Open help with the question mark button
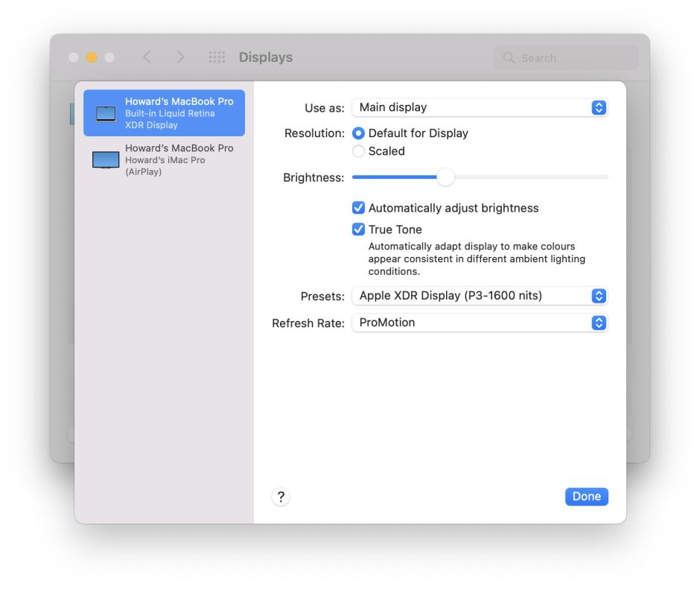Image resolution: width=700 pixels, height=590 pixels. (x=281, y=497)
